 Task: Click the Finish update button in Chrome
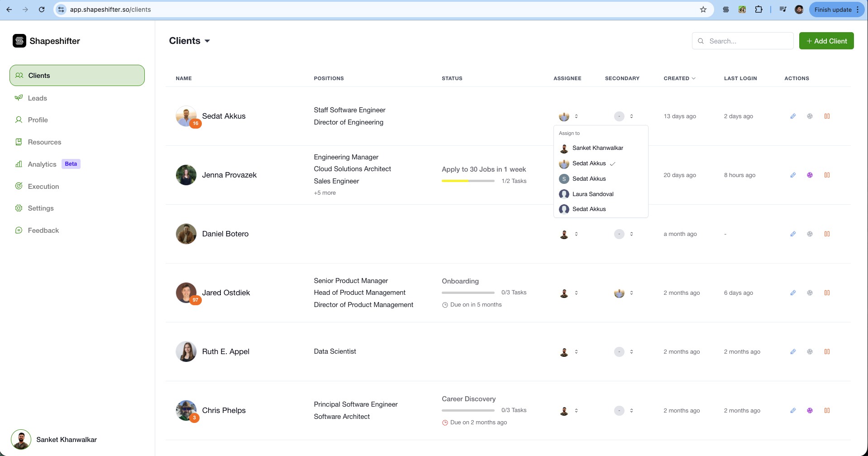point(832,10)
